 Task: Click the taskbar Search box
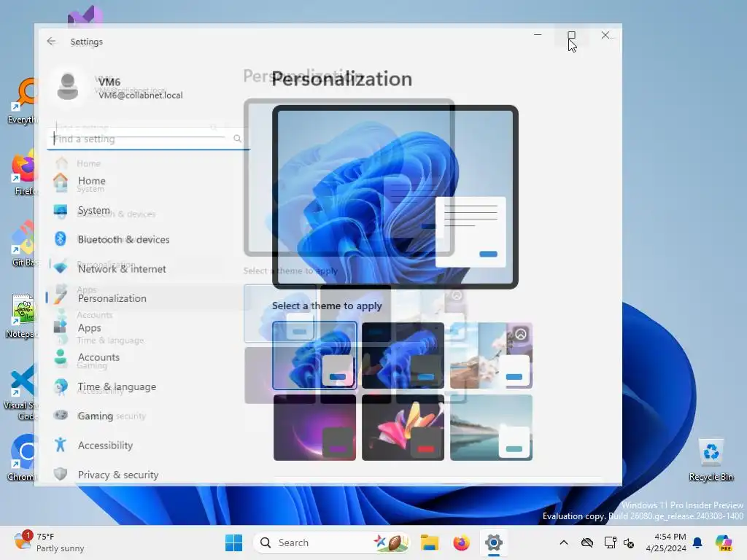[332, 542]
